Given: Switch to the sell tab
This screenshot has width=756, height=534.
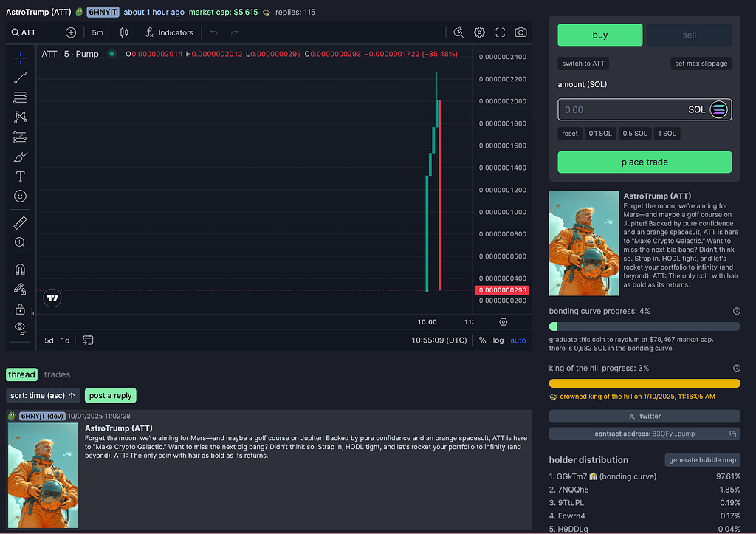Looking at the screenshot, I should (x=689, y=35).
